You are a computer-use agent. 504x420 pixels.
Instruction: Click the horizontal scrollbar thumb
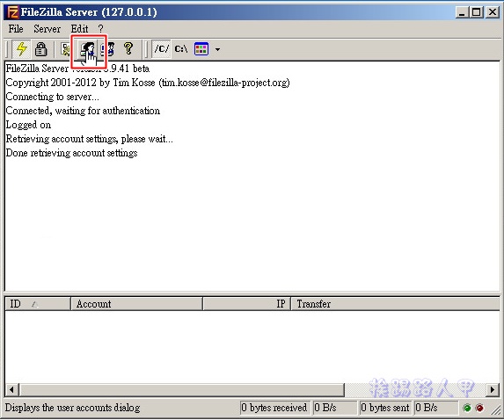(181, 390)
